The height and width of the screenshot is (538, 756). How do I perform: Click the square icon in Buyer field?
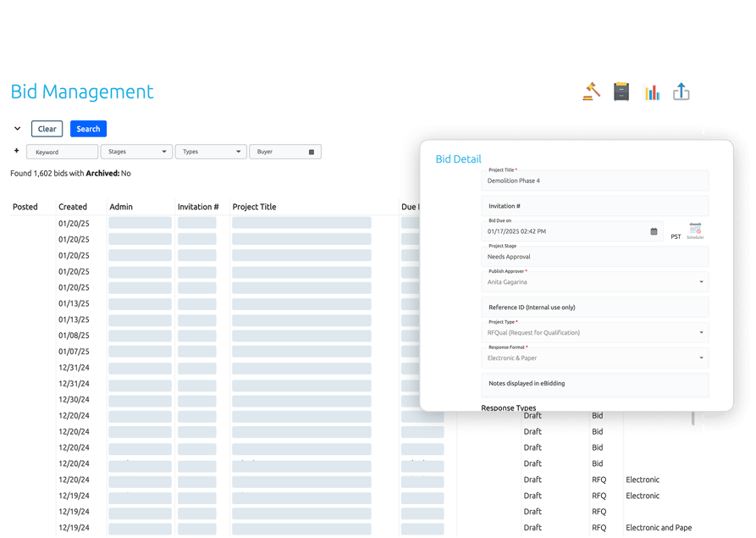coord(312,152)
